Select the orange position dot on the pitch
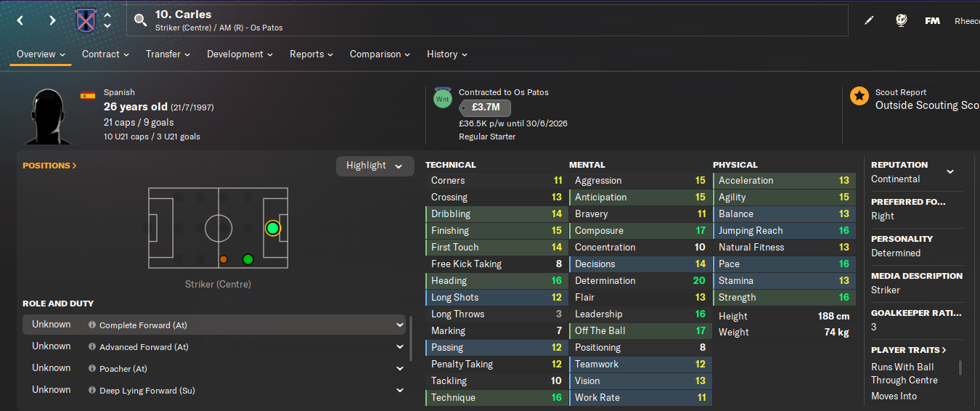Screen dimensions: 980x411 coord(224,259)
